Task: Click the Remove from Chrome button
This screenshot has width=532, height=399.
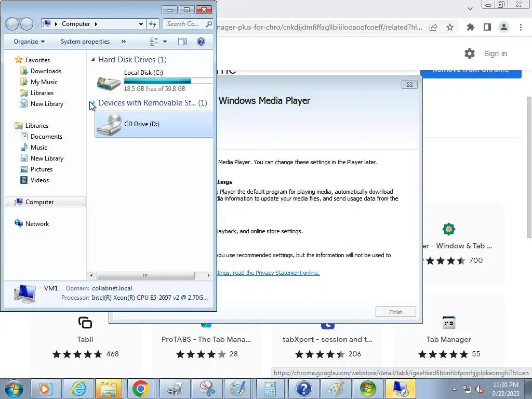Action: coord(471,73)
